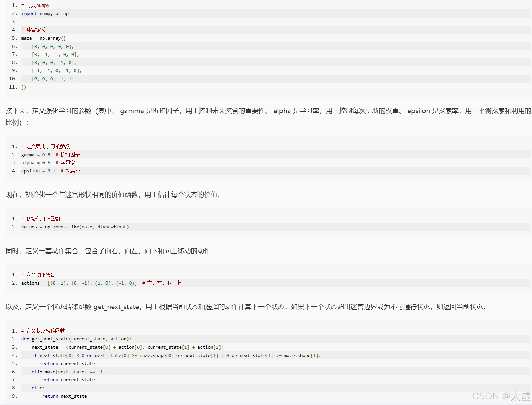
Task: Click the paragraph starting '接下来，定义强化学习的参数'
Action: [x=268, y=117]
